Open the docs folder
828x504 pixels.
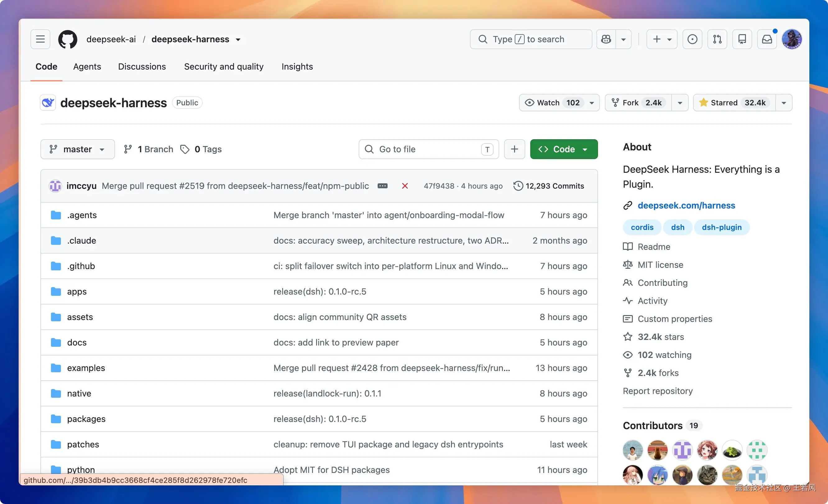point(77,342)
